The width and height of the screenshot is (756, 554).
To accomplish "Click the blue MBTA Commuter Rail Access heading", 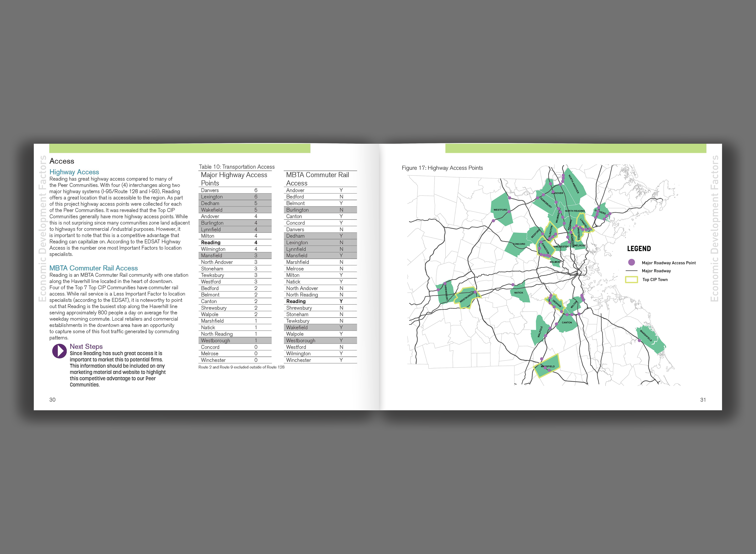I will click(93, 268).
